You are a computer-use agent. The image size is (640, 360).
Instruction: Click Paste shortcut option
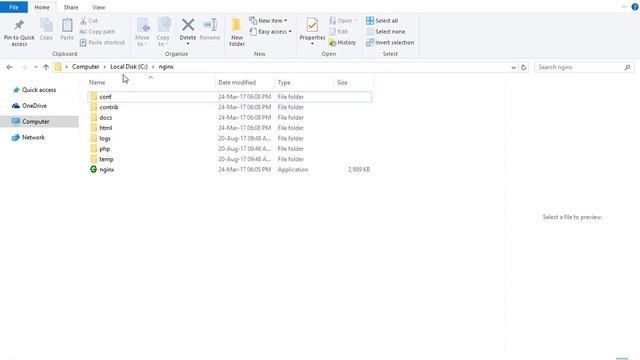(x=102, y=42)
